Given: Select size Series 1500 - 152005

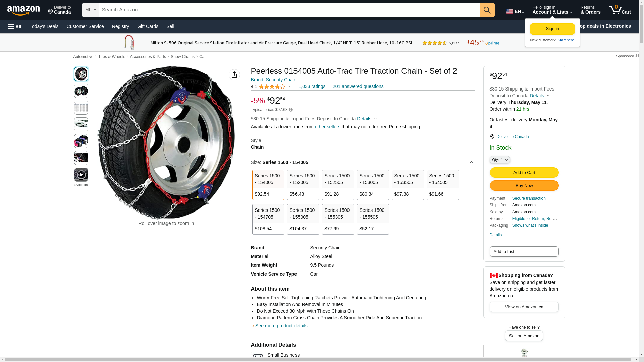Looking at the screenshot, I should [303, 185].
